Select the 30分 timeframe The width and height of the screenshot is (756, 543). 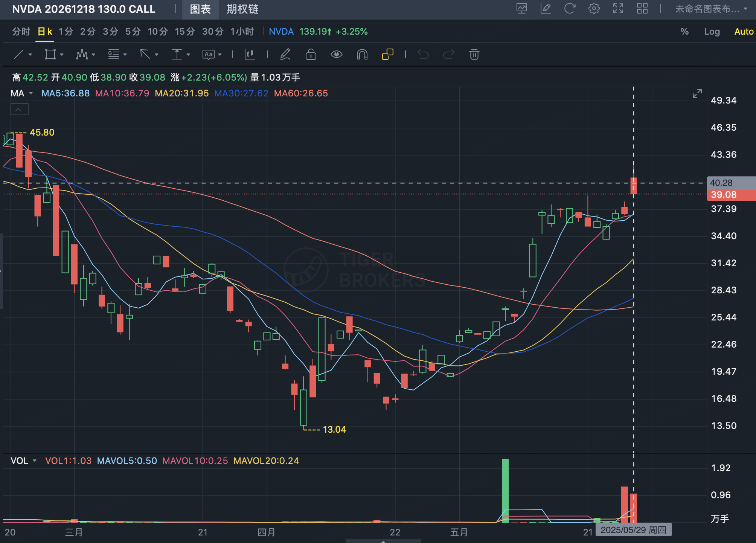(x=213, y=31)
